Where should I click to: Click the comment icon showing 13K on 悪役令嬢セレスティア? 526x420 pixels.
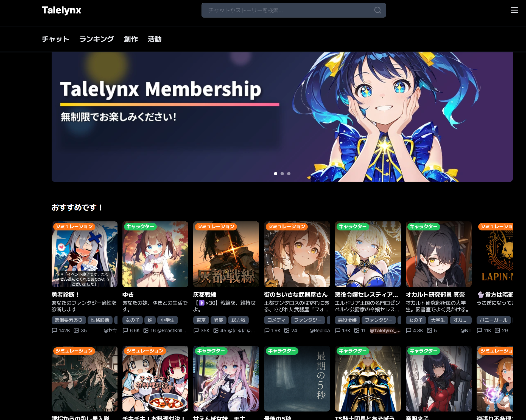click(338, 331)
